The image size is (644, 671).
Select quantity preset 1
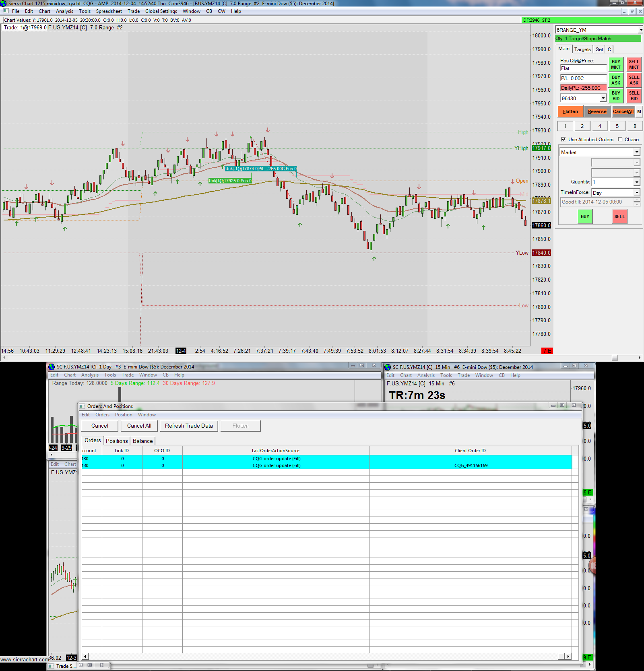(x=565, y=126)
